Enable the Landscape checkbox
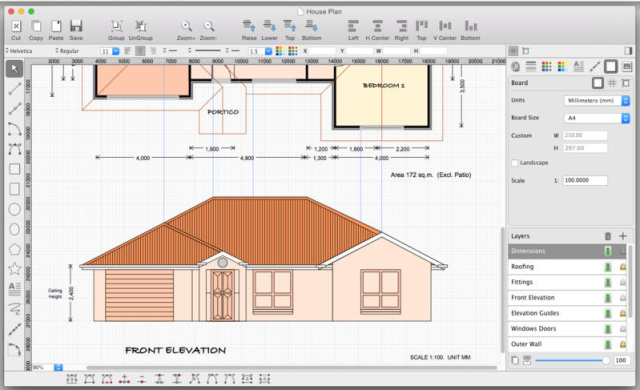Screen dimensions: 640x390 [515, 163]
